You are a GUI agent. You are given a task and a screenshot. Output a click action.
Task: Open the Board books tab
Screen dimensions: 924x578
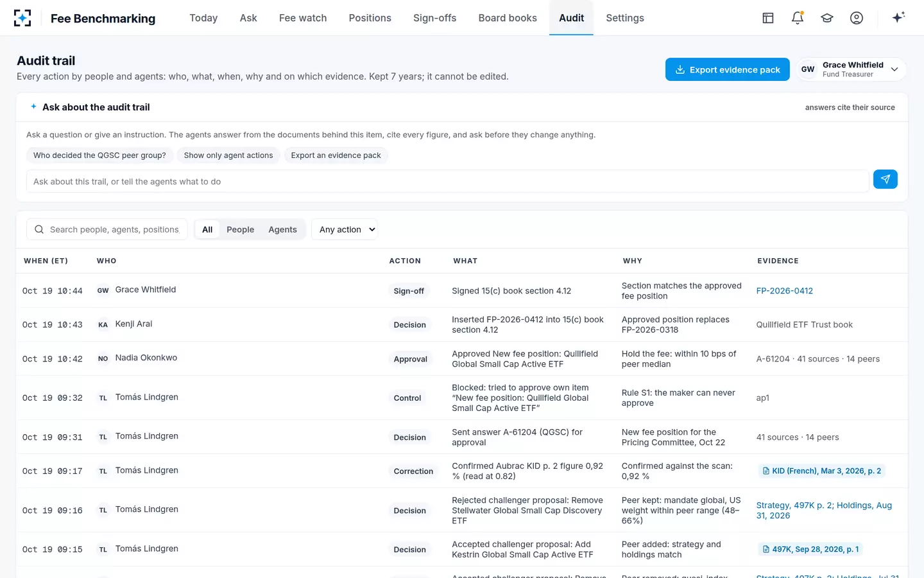tap(508, 18)
